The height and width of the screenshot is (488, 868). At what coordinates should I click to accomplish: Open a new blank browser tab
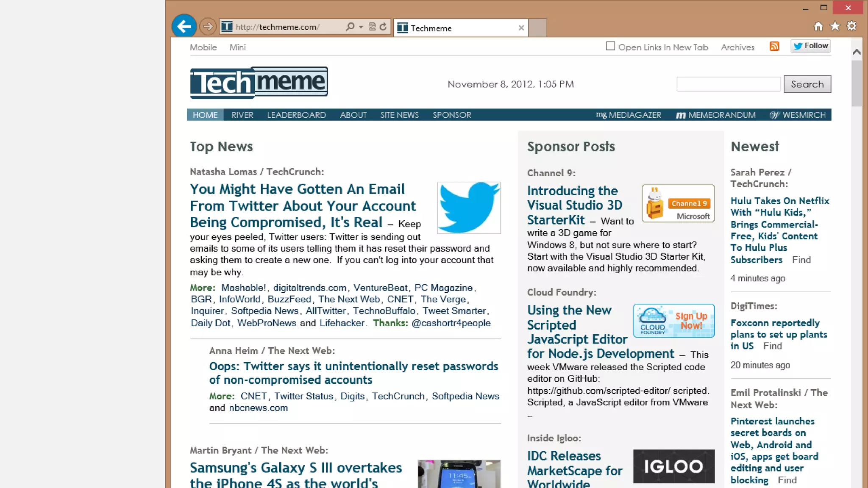(x=537, y=28)
